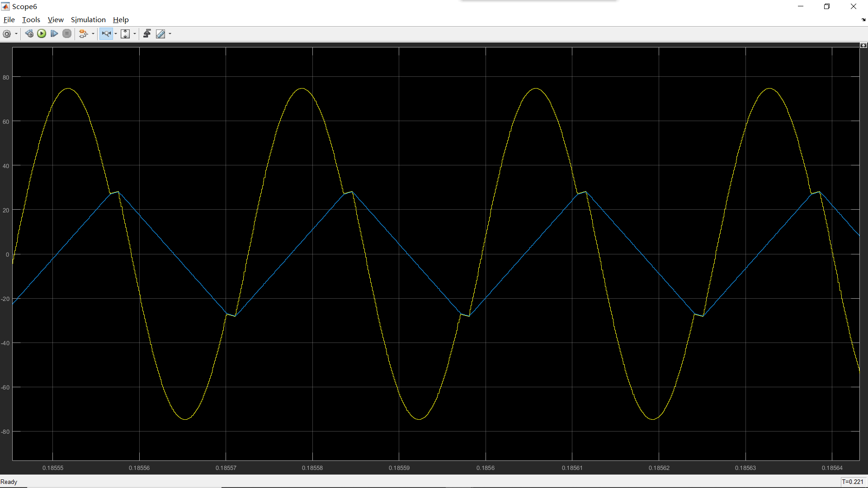868x488 pixels.
Task: Toggle the Zoom X horizontal magnifier tool
Action: [106, 34]
